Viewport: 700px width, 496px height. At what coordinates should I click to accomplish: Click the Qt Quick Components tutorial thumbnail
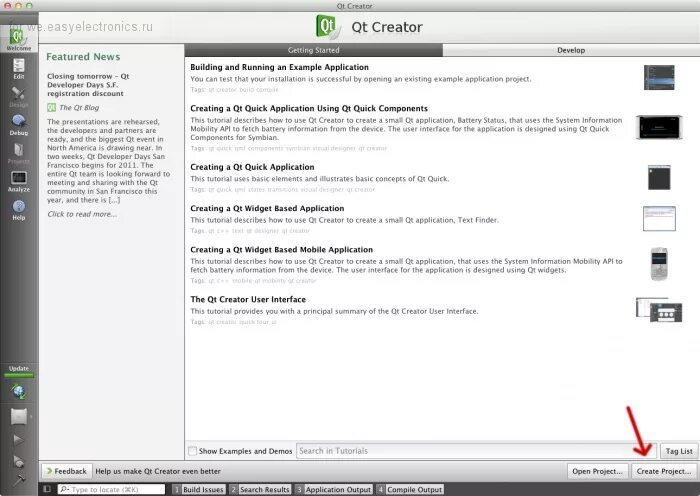click(x=659, y=127)
